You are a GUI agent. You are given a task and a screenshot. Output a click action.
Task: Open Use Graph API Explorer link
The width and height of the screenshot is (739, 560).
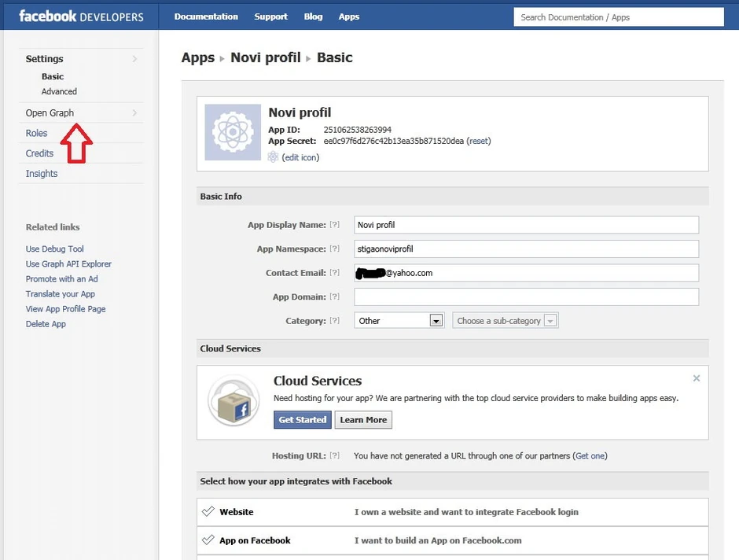(68, 264)
